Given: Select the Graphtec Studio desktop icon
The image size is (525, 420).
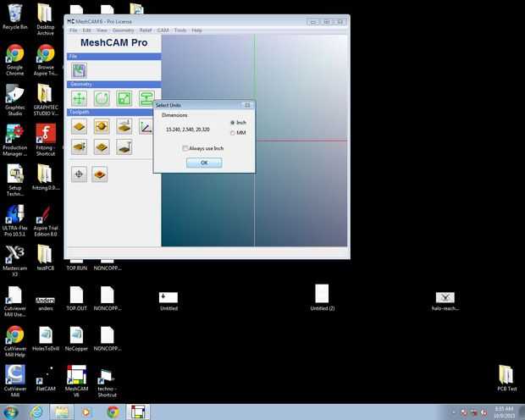Looking at the screenshot, I should click(x=15, y=100).
